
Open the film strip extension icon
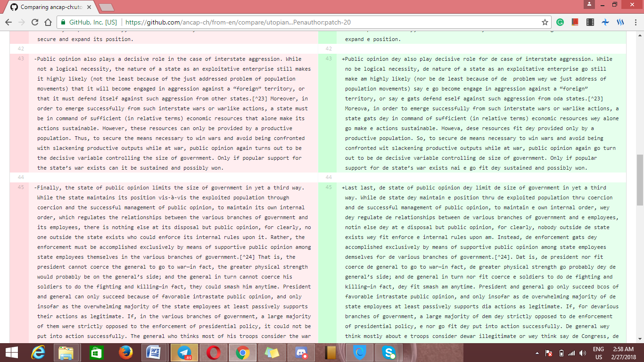590,22
